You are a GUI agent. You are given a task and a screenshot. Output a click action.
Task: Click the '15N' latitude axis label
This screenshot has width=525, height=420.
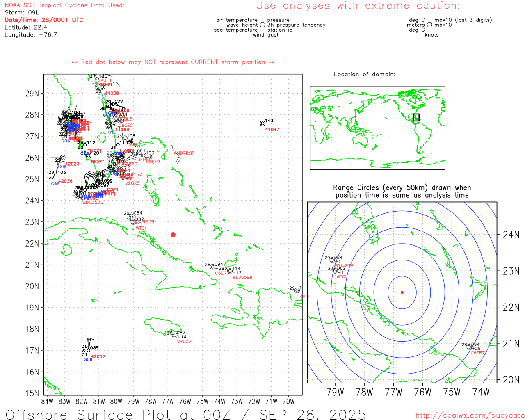(32, 393)
